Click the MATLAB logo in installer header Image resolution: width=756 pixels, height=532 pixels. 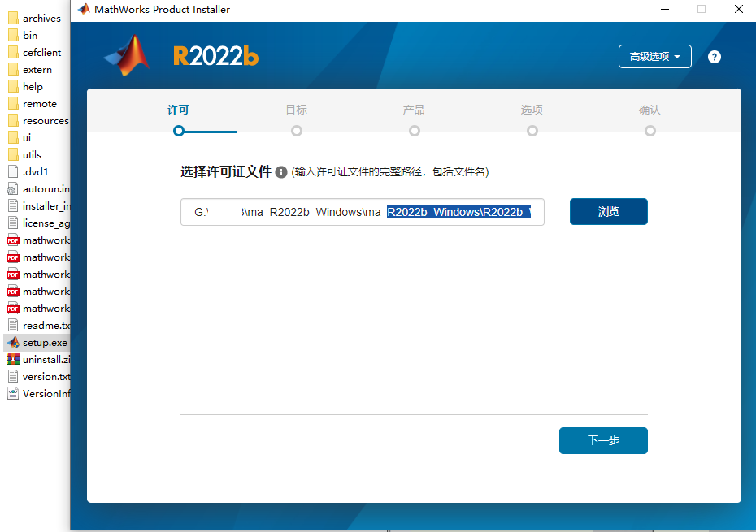pos(128,55)
